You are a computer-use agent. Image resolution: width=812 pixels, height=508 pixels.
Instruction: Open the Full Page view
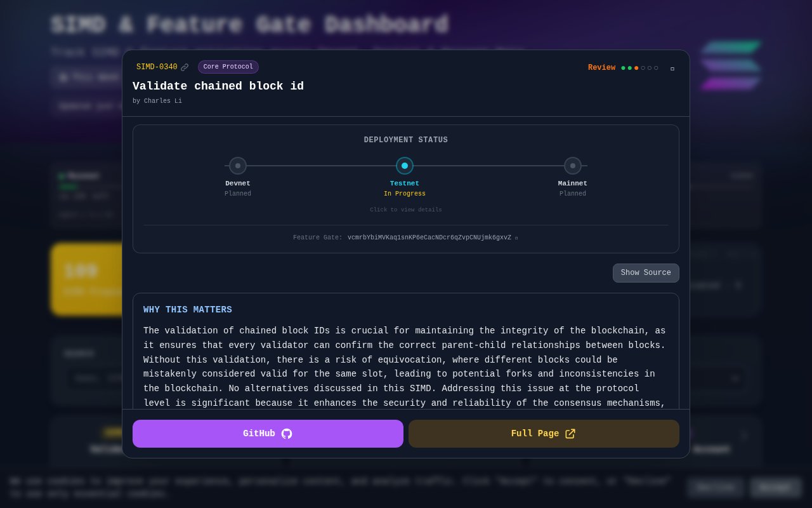coord(544,434)
